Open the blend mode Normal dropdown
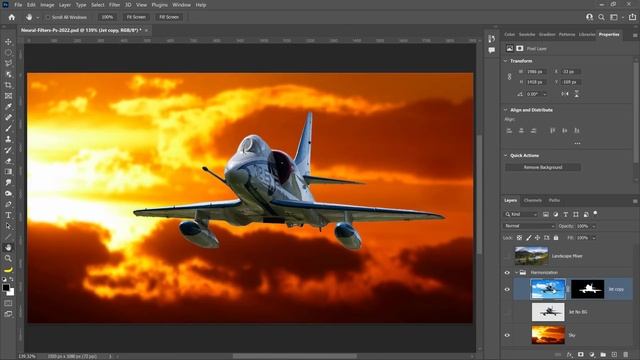 pyautogui.click(x=529, y=226)
